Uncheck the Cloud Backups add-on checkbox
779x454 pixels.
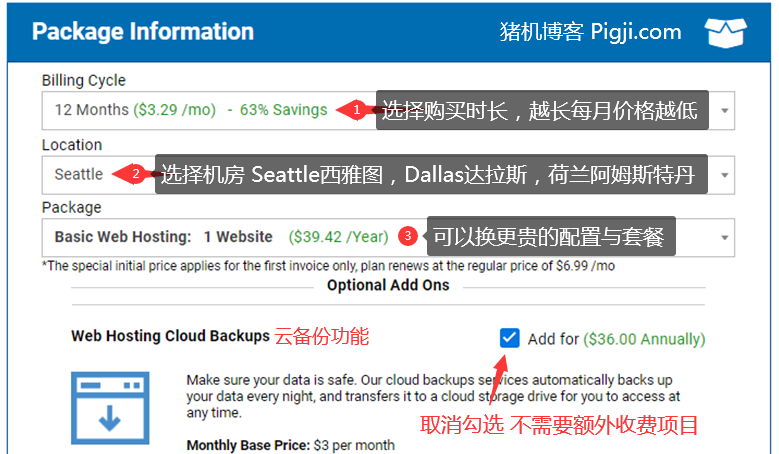[510, 338]
